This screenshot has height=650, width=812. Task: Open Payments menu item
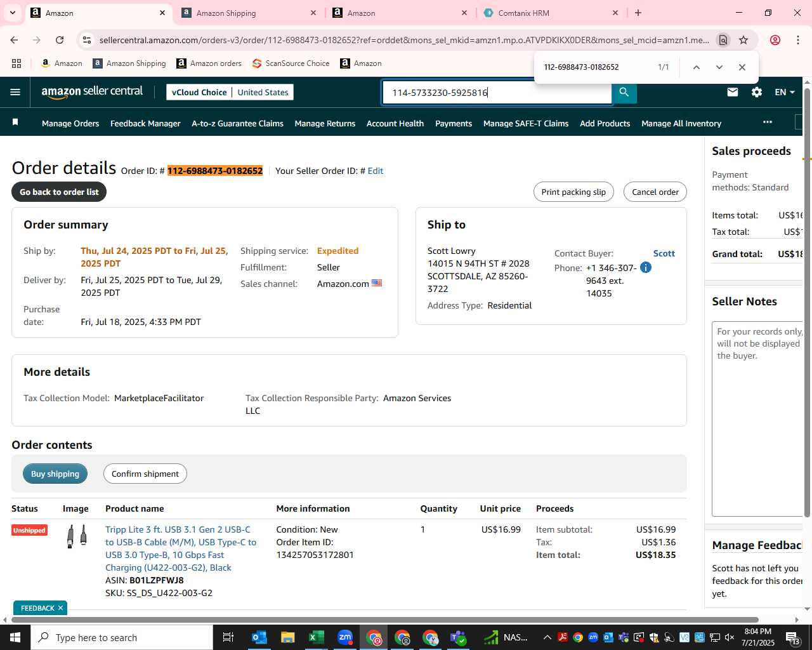454,123
